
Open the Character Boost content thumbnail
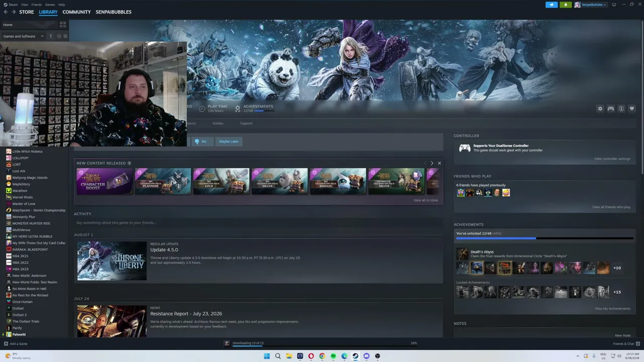pos(105,181)
